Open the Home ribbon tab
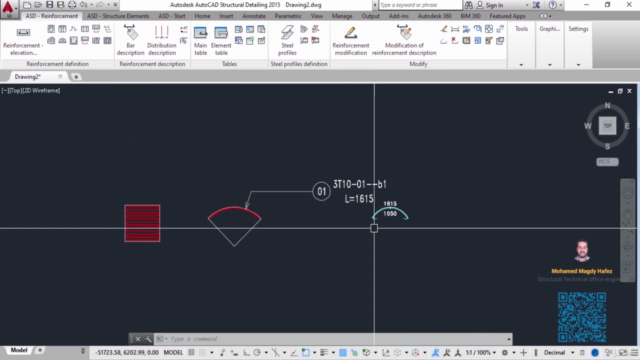640x360 pixels. pyautogui.click(x=202, y=16)
